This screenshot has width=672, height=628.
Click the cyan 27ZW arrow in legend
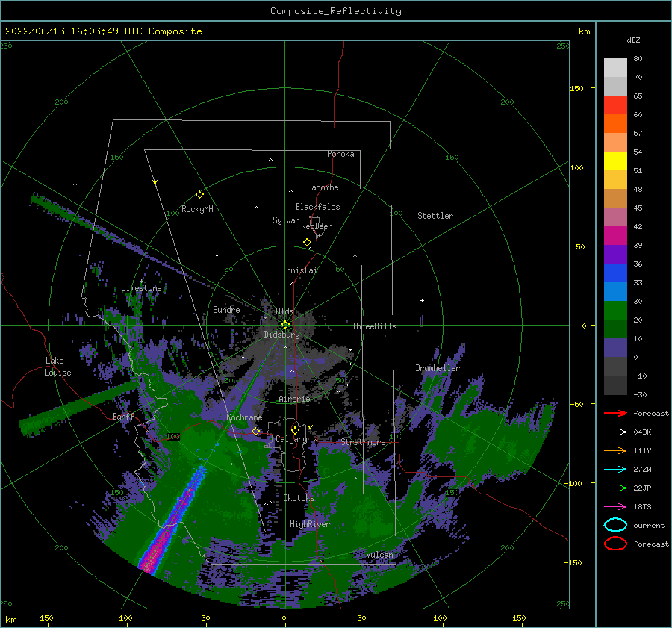pos(615,470)
